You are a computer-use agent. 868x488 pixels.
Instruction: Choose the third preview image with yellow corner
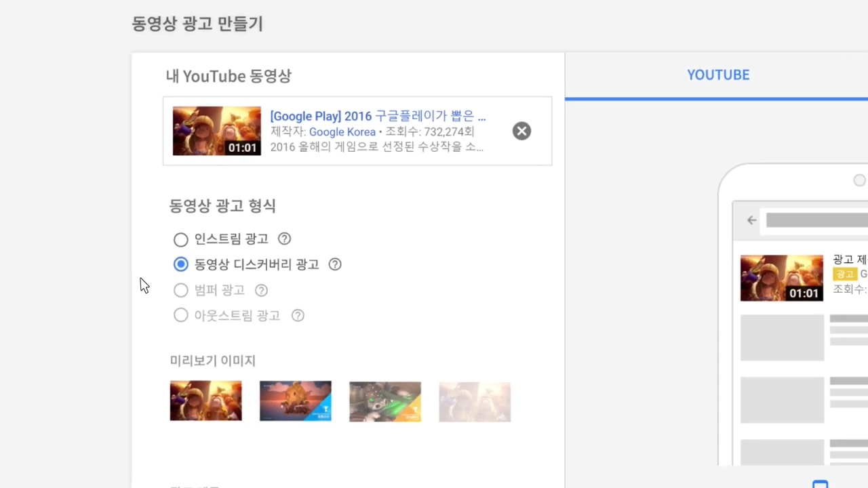tap(385, 401)
